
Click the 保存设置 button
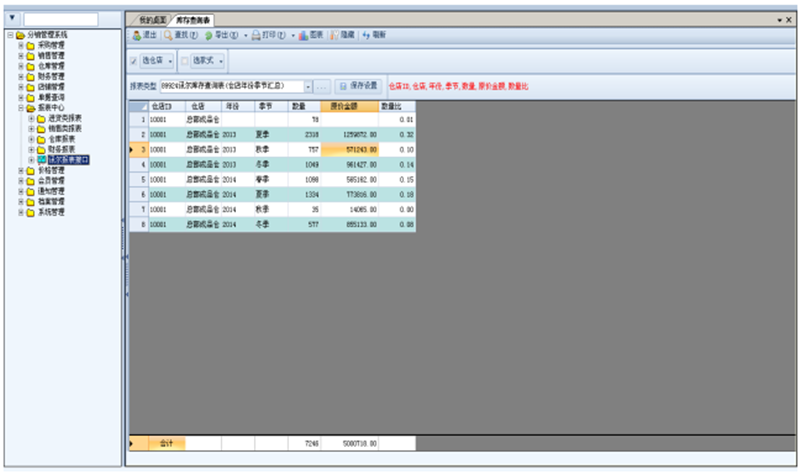tap(358, 87)
